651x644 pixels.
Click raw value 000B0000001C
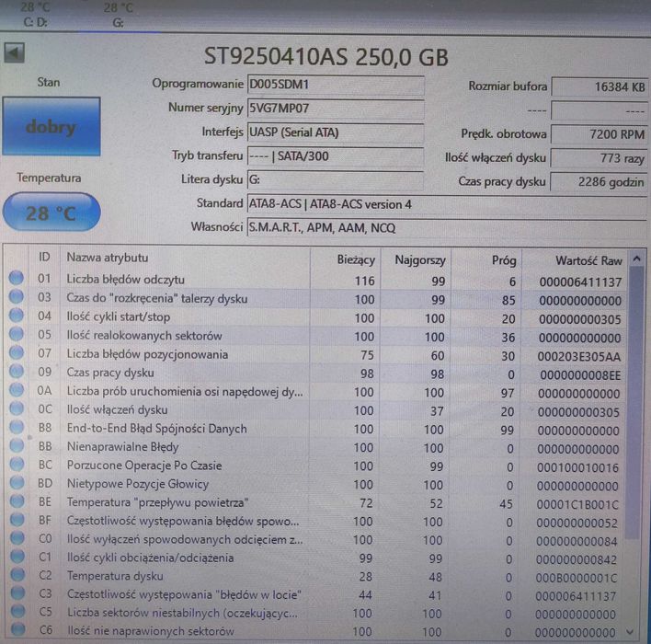pyautogui.click(x=577, y=578)
